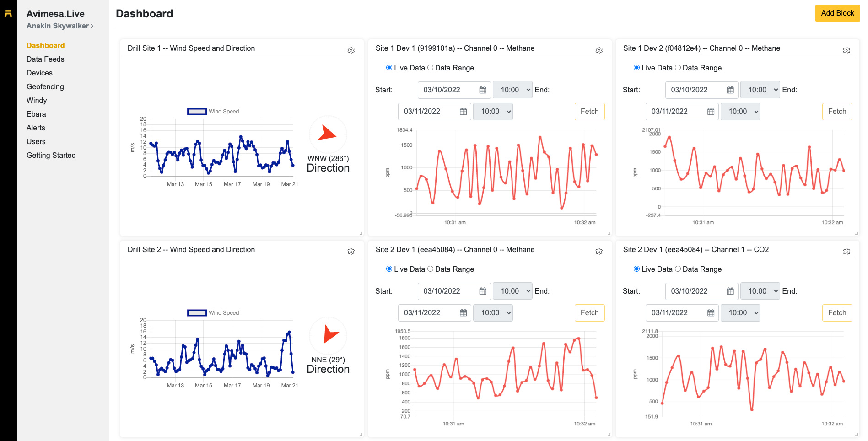Select Live Data for Site 1 Dev 2 Methane

click(636, 68)
